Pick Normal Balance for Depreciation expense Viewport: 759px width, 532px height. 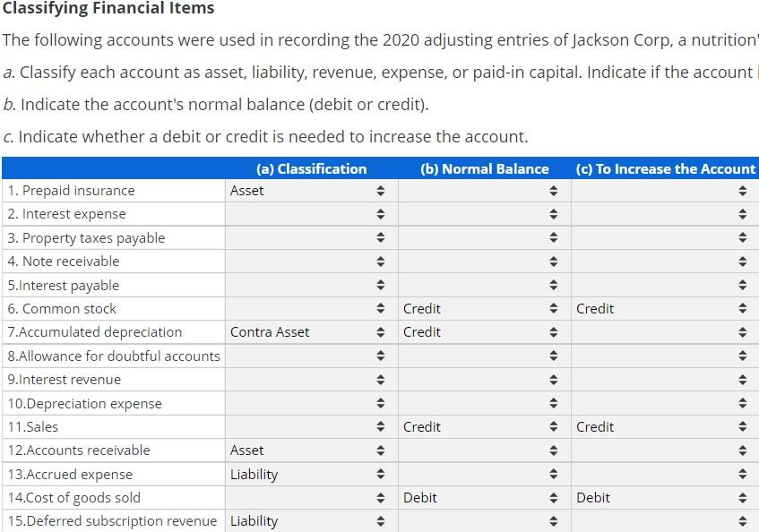[x=484, y=403]
